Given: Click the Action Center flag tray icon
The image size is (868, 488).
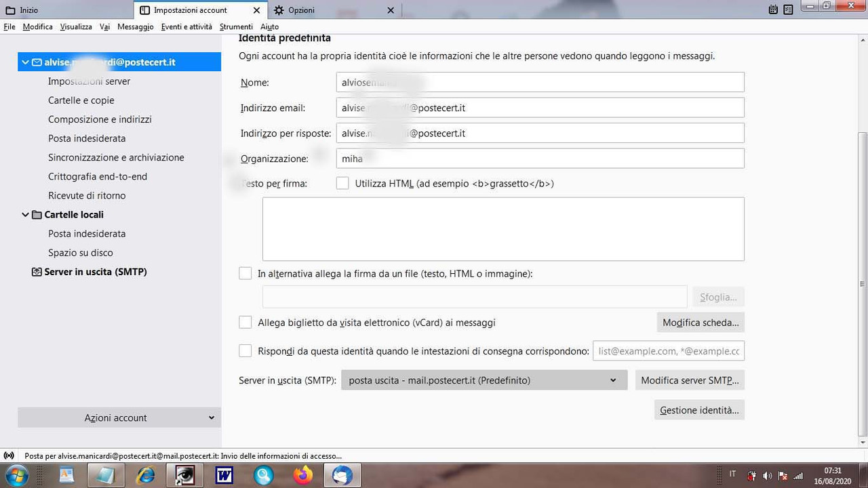Looking at the screenshot, I should [x=783, y=476].
